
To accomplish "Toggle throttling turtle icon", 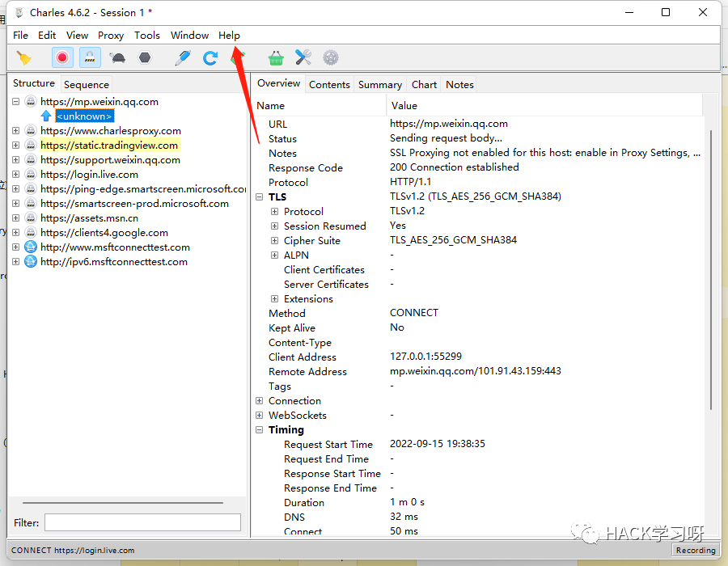I will pyautogui.click(x=117, y=58).
